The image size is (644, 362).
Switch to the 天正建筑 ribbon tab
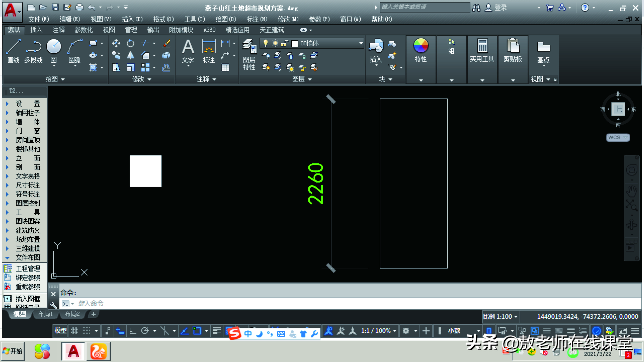pos(272,30)
